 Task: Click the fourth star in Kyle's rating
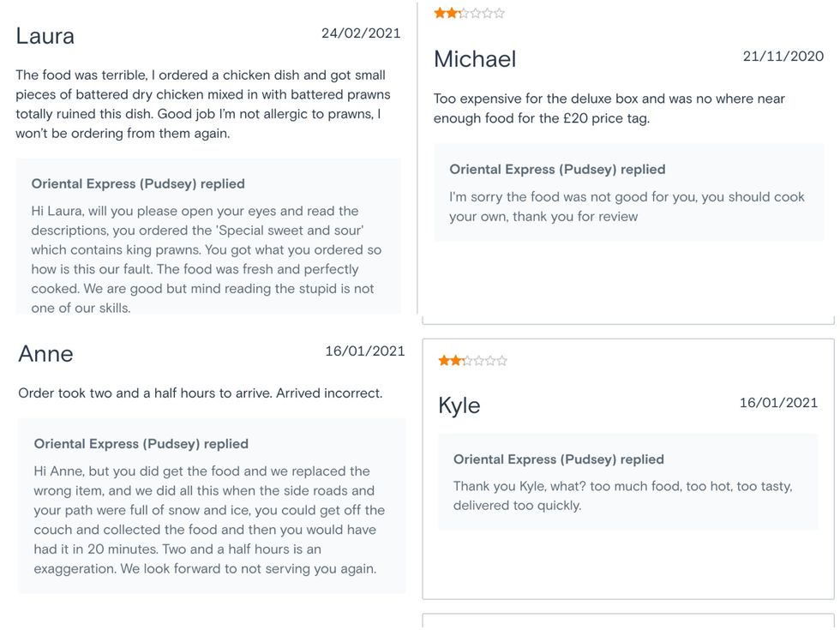pos(479,361)
